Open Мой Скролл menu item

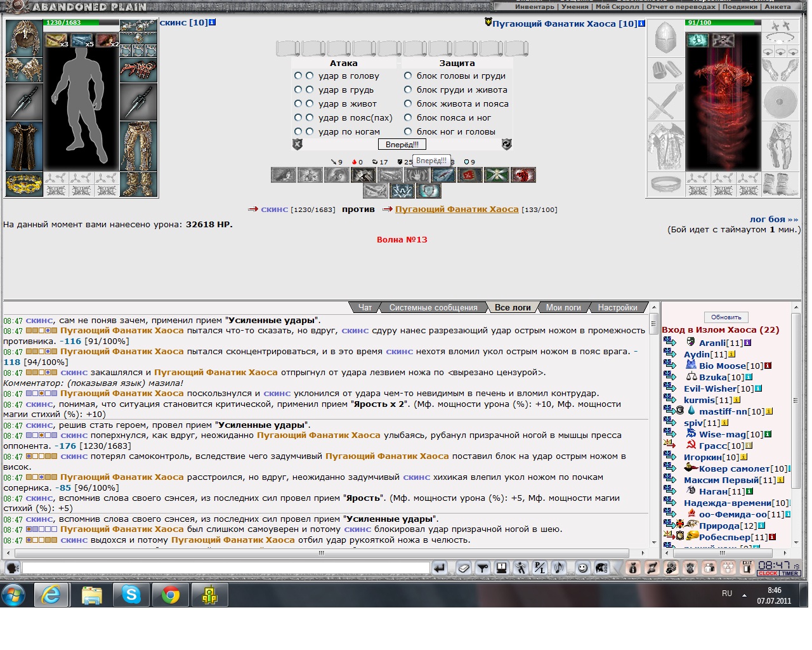[x=617, y=7]
